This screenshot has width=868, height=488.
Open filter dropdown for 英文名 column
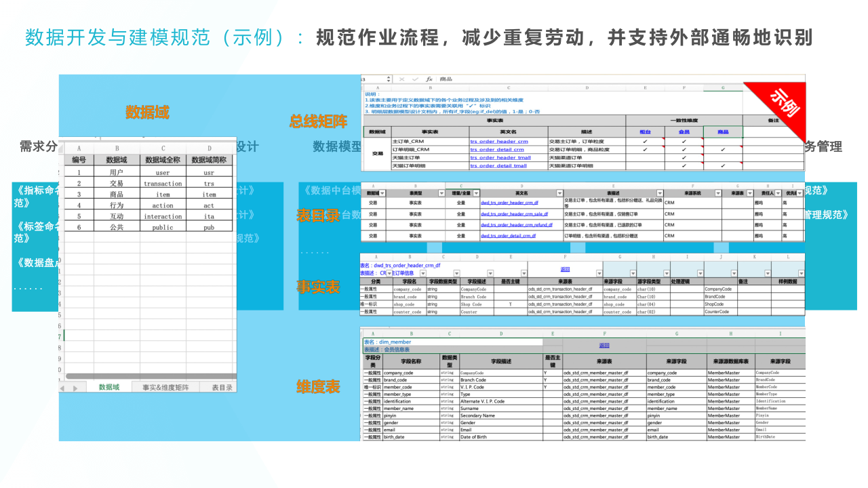(x=559, y=193)
